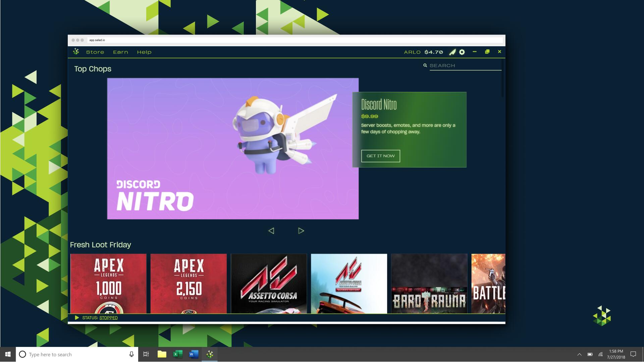Open the Apex Legends 1,000 Coins card
This screenshot has height=362, width=644.
point(108,284)
